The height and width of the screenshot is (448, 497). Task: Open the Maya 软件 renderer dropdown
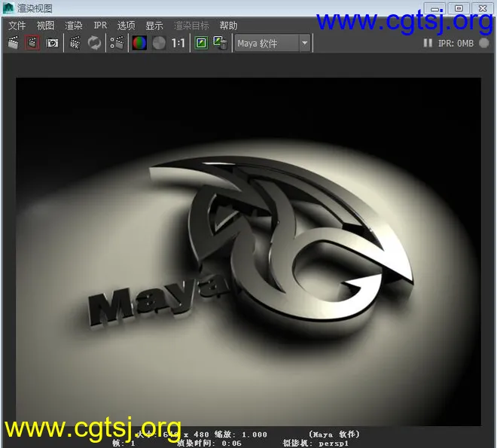point(273,43)
